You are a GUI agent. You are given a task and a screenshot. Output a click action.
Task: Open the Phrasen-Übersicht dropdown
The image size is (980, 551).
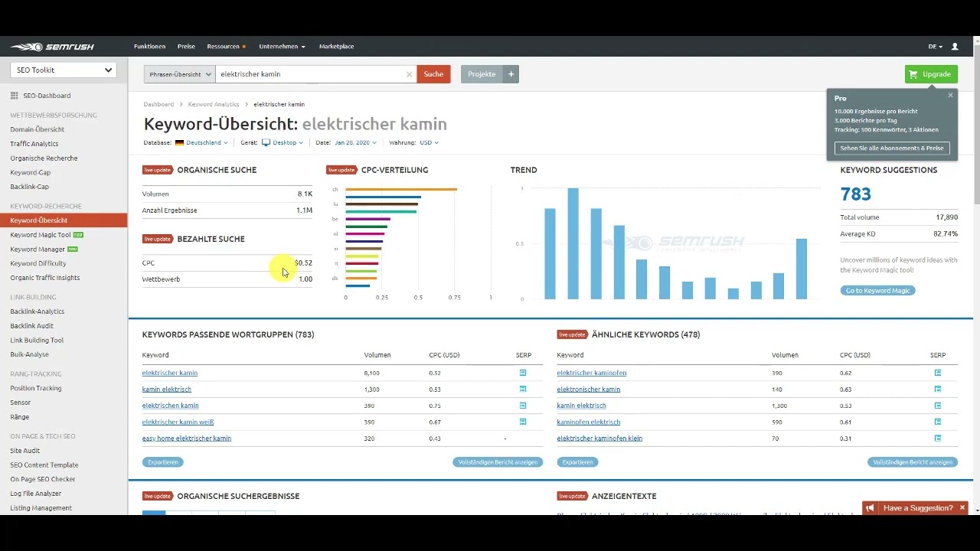179,74
